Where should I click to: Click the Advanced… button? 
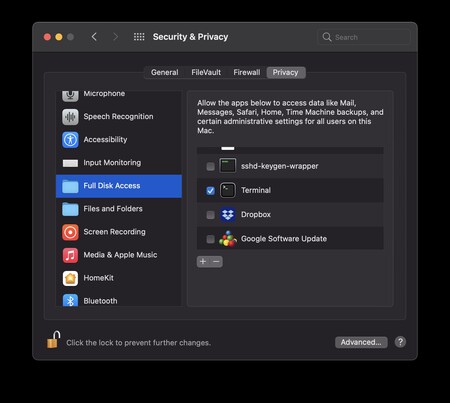pyautogui.click(x=361, y=342)
